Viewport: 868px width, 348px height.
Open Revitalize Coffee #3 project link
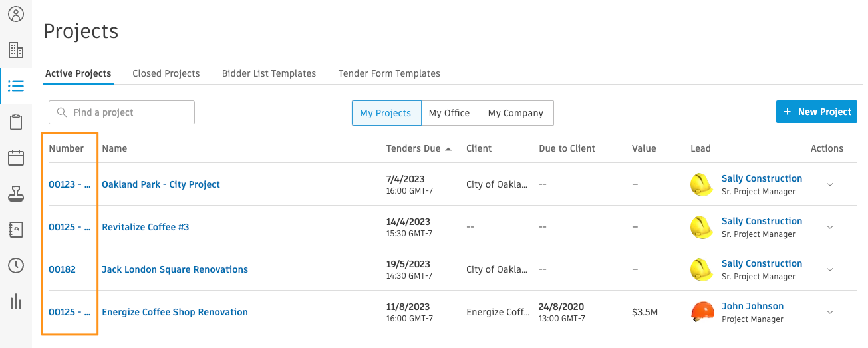click(146, 227)
